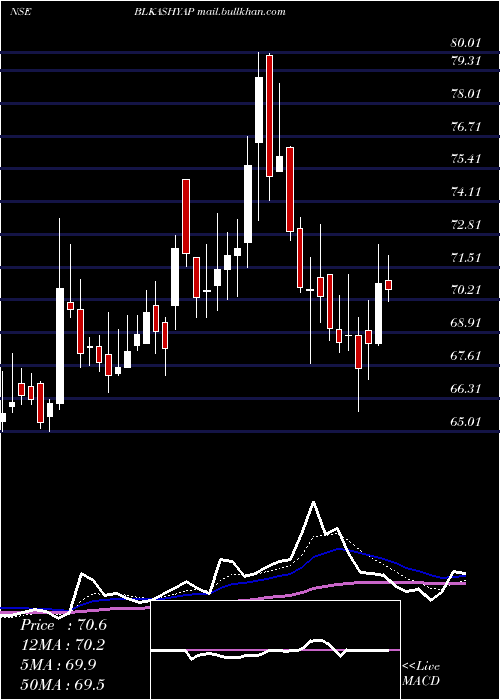Click the 71.51 price axis label
Screen dimensions: 500x700
pyautogui.click(x=466, y=258)
